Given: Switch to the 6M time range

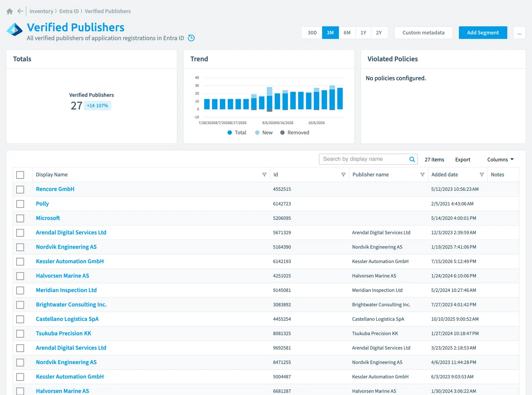Looking at the screenshot, I should (347, 33).
